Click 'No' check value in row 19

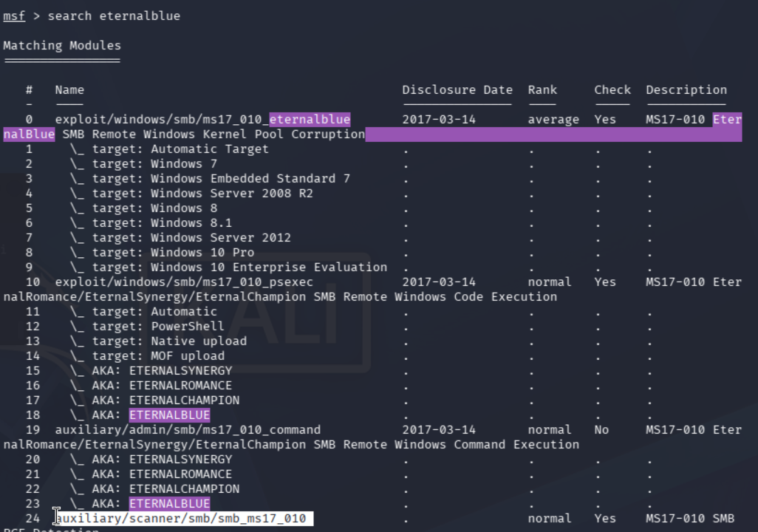point(601,430)
